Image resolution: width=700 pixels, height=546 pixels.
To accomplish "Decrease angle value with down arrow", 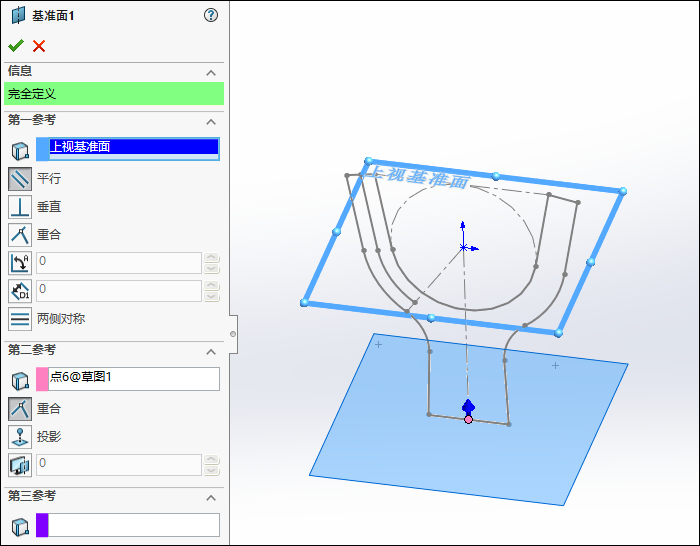I will point(212,268).
